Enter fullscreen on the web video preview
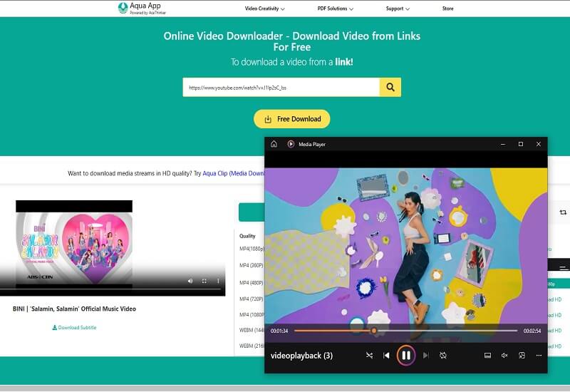570x392 pixels. (x=204, y=281)
